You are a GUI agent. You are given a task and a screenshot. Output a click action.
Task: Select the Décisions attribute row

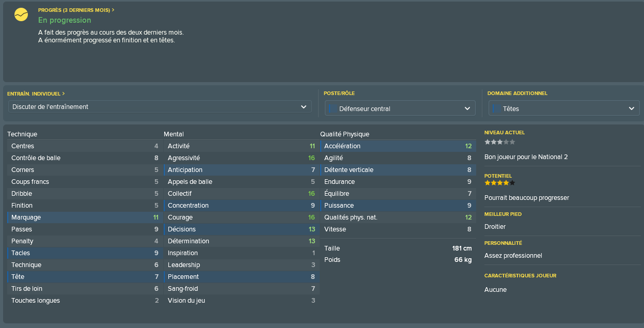(241, 229)
